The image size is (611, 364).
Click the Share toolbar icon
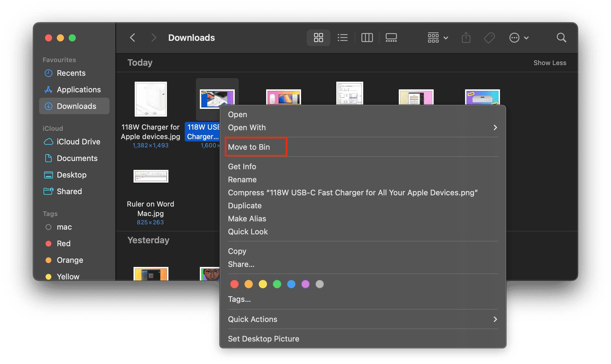[x=466, y=38]
